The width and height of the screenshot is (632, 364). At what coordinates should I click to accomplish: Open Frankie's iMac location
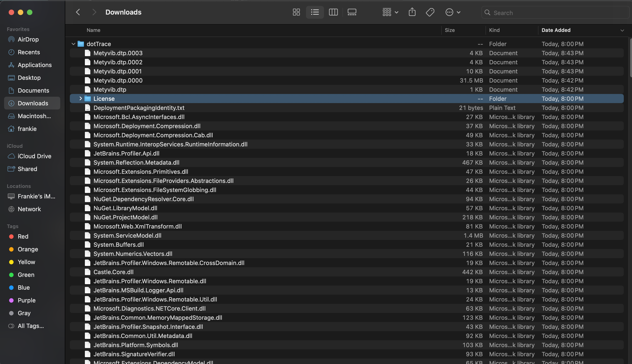tap(32, 196)
